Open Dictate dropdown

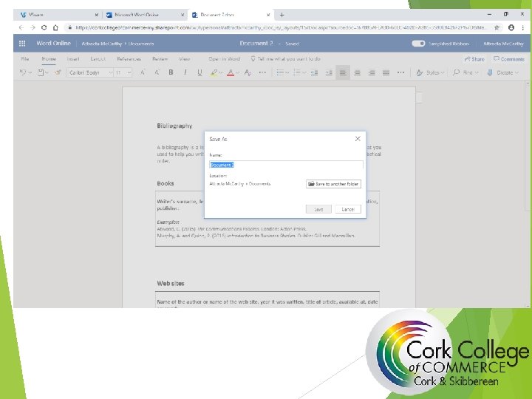(x=503, y=72)
